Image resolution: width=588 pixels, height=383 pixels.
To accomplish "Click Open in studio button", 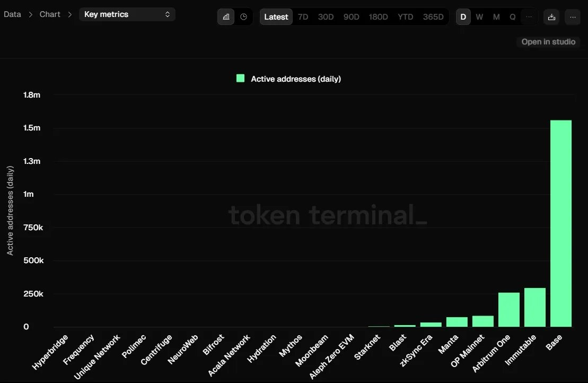I will (x=548, y=42).
